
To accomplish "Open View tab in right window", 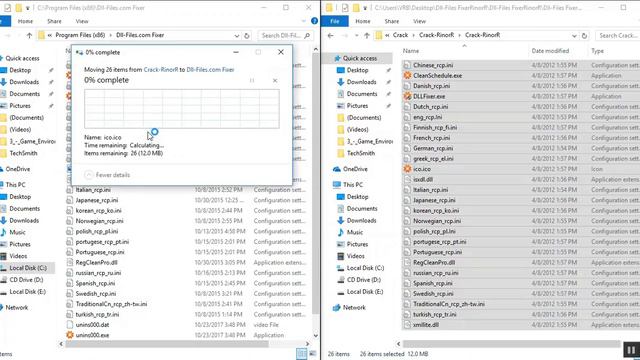I will coord(419,21).
